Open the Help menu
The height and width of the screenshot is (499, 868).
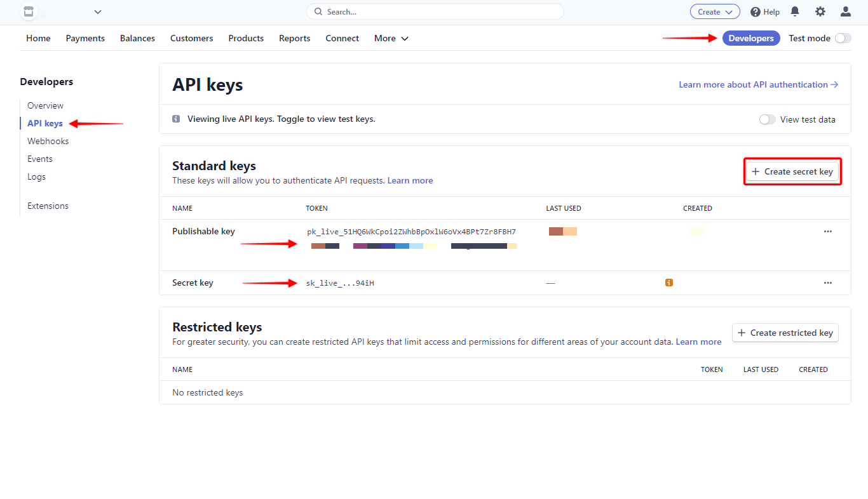[765, 11]
